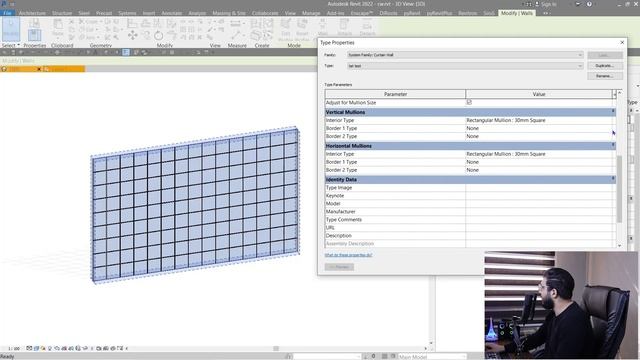Switch to the Manage ribbon tab
Image resolution: width=640 pixels, height=360 pixels.
(x=311, y=13)
